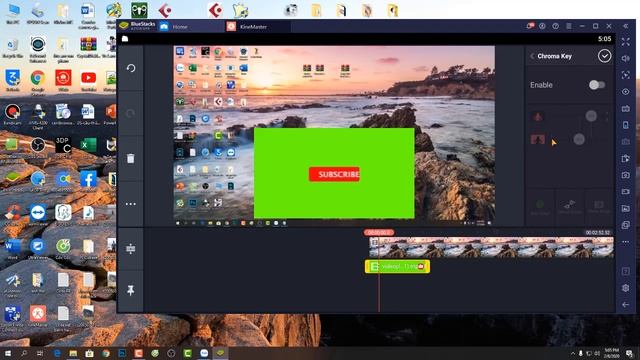Open File Explorer from the taskbar
The height and width of the screenshot is (360, 640).
73,353
